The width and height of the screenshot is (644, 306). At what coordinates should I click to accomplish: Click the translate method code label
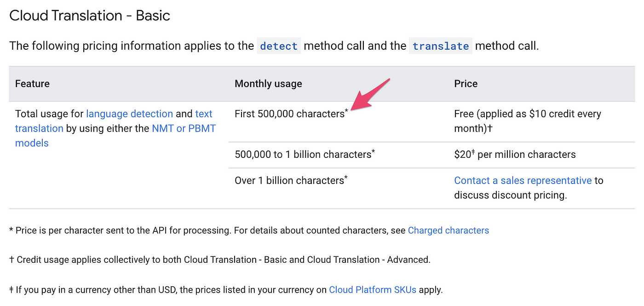click(441, 46)
